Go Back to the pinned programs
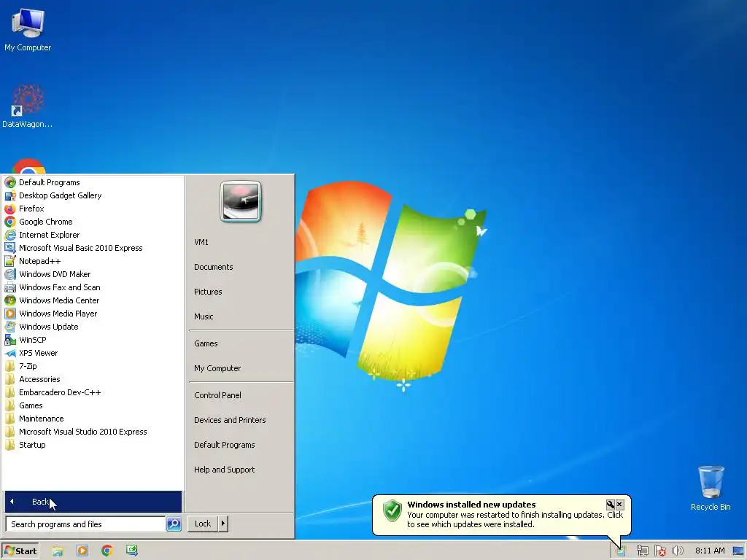 tap(93, 502)
